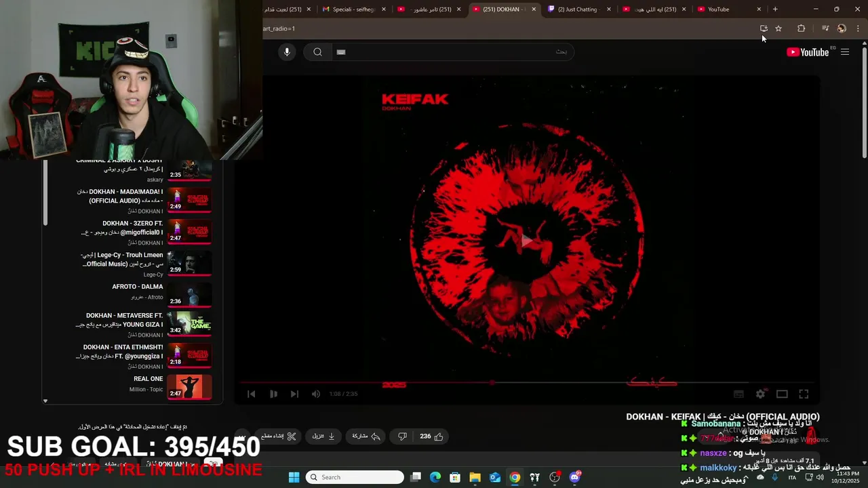
Task: Skip to the next video in player
Action: tap(294, 394)
